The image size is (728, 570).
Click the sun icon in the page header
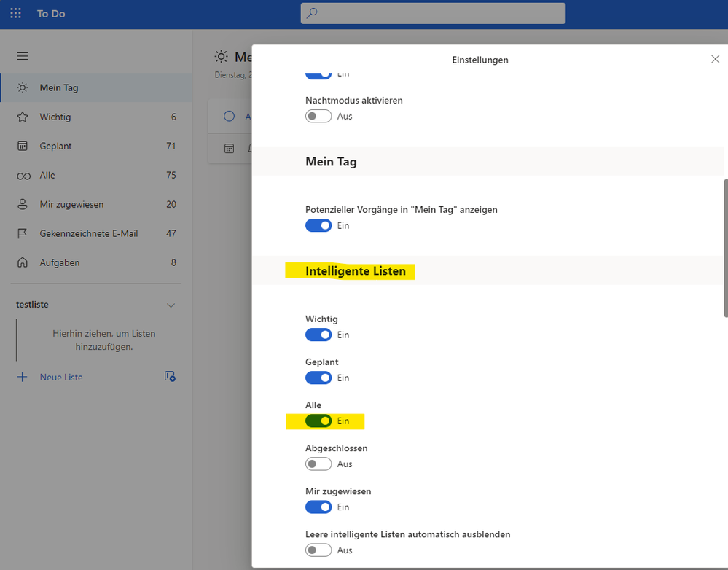pos(221,57)
